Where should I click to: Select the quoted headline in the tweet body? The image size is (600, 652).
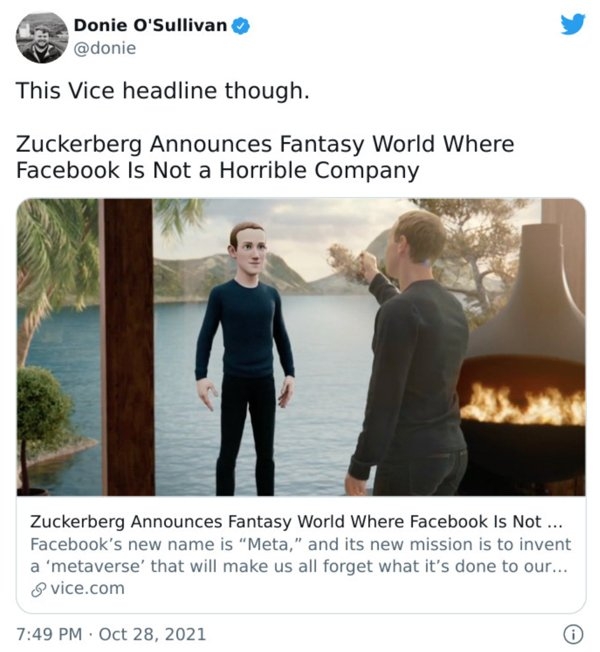(x=265, y=157)
